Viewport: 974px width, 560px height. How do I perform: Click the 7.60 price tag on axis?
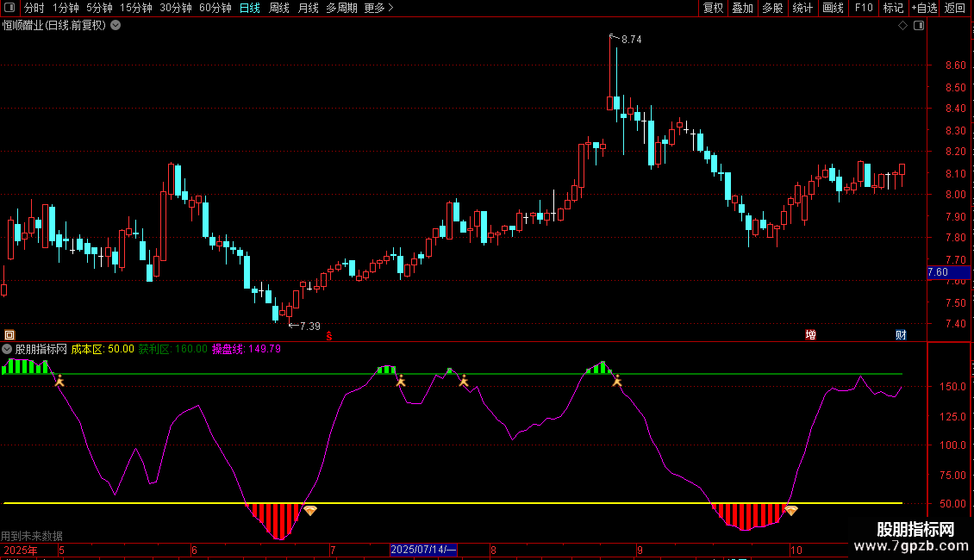tap(948, 272)
